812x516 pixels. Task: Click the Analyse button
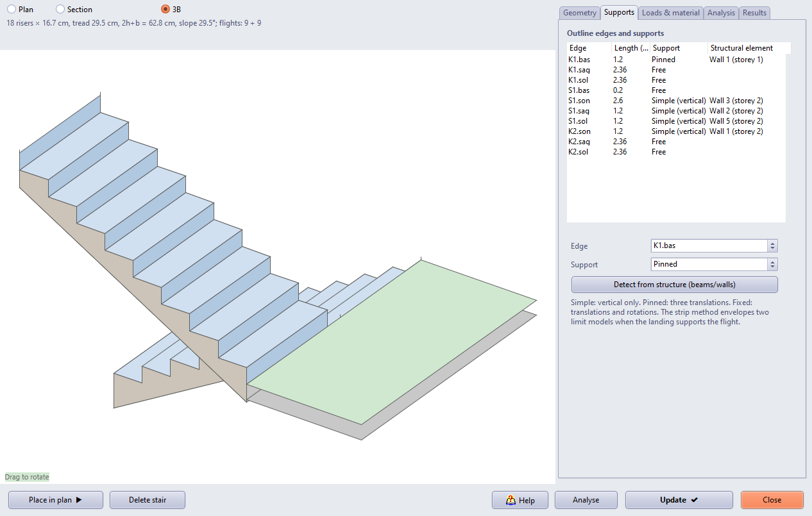pyautogui.click(x=586, y=500)
